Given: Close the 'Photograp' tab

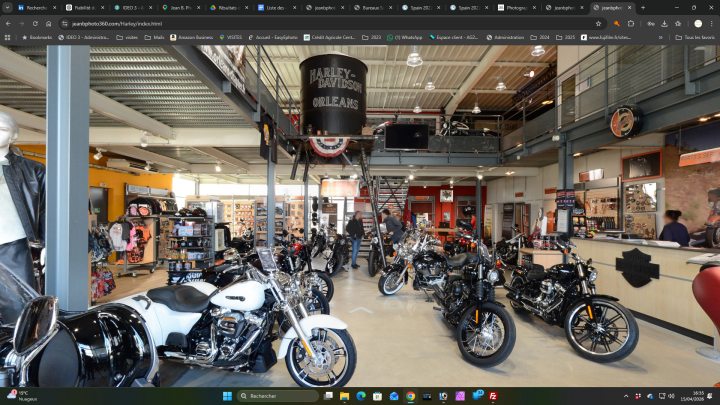Looking at the screenshot, I should click(534, 7).
